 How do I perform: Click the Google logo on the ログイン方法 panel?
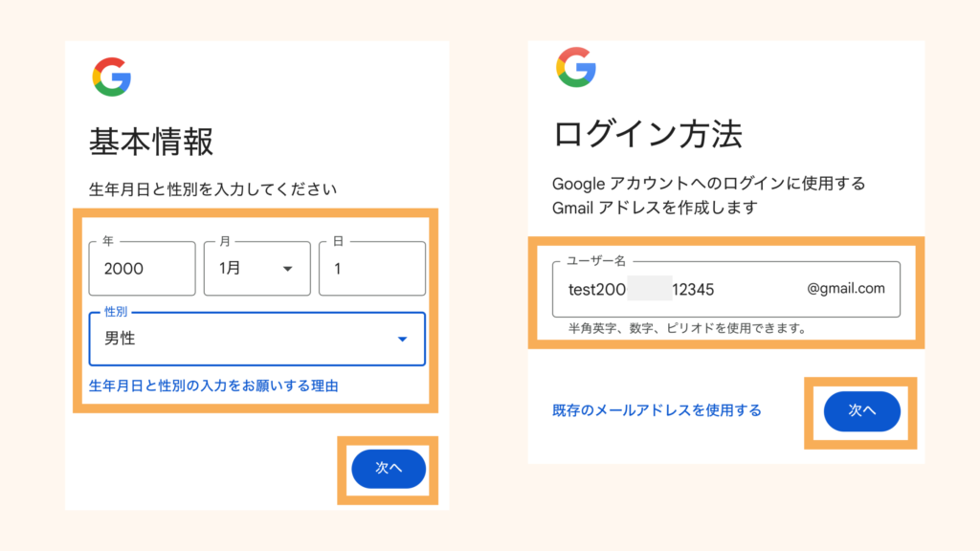pos(575,68)
